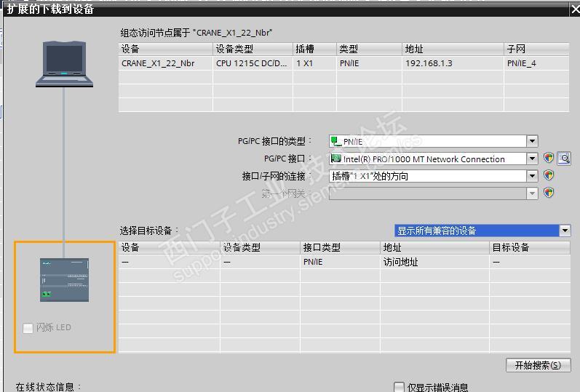
Task: Click the magnifier network search icon
Action: [564, 159]
